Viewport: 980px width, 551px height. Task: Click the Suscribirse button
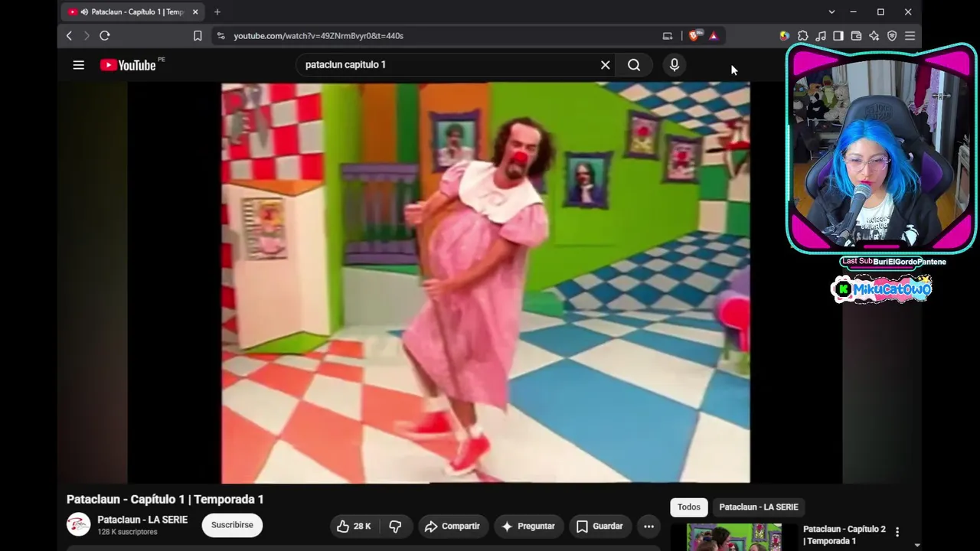coord(232,525)
